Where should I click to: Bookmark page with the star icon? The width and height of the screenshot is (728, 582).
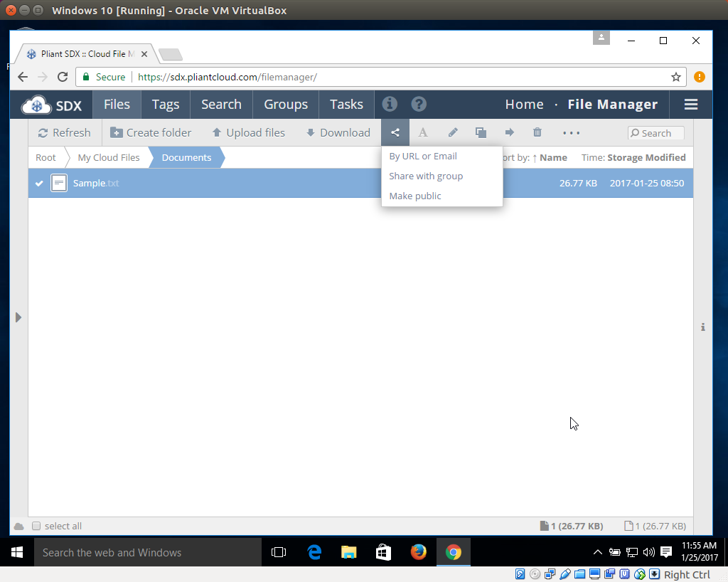pos(676,77)
